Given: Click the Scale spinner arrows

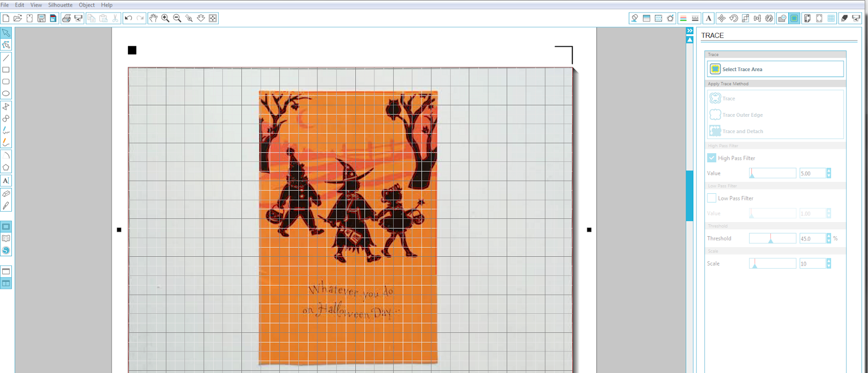Looking at the screenshot, I should [828, 263].
